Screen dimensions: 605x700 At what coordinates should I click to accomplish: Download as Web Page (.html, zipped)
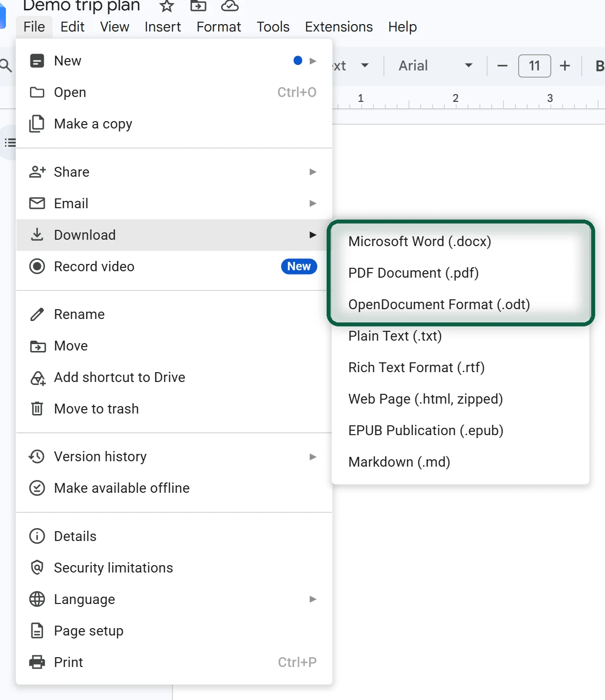click(x=460, y=399)
